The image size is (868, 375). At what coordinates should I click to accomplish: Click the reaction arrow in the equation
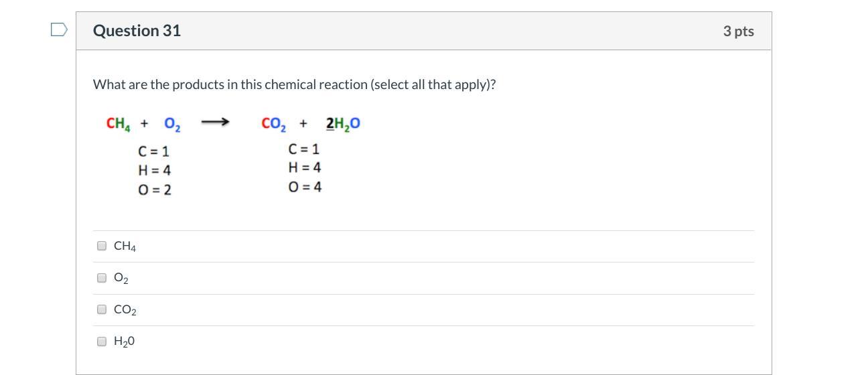215,123
